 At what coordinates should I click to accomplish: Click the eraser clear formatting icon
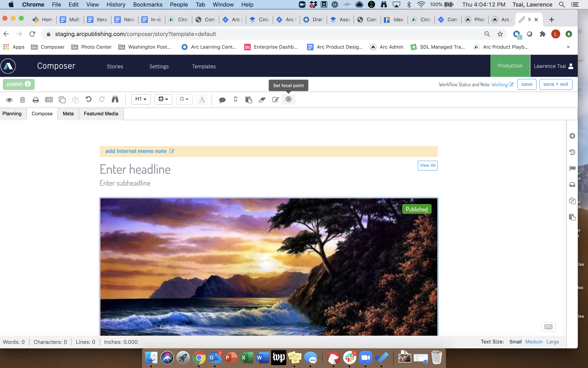click(x=262, y=100)
